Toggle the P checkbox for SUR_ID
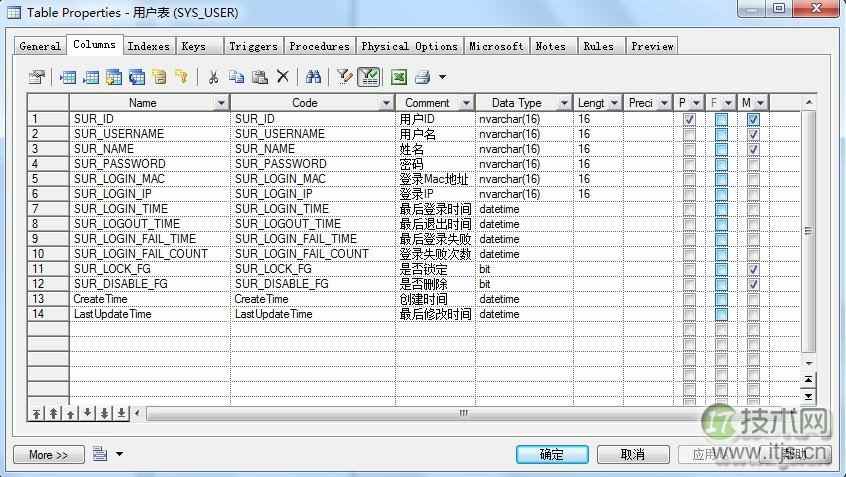This screenshot has width=846, height=477. 689,119
